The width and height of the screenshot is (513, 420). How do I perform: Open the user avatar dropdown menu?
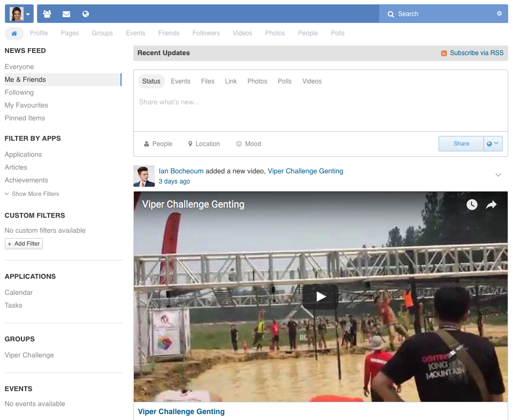pos(19,14)
